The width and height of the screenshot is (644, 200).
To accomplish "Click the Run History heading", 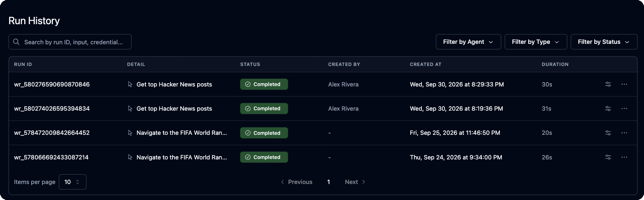I will 34,21.
